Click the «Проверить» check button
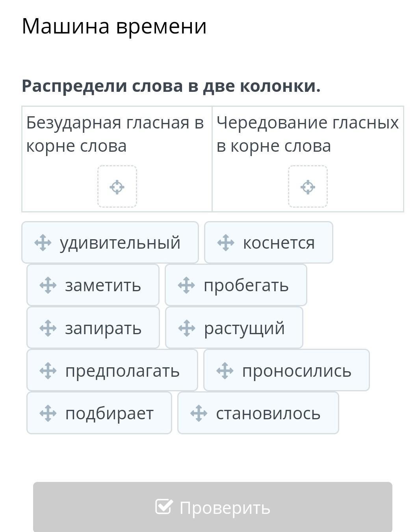The height and width of the screenshot is (532, 418). pos(213,507)
